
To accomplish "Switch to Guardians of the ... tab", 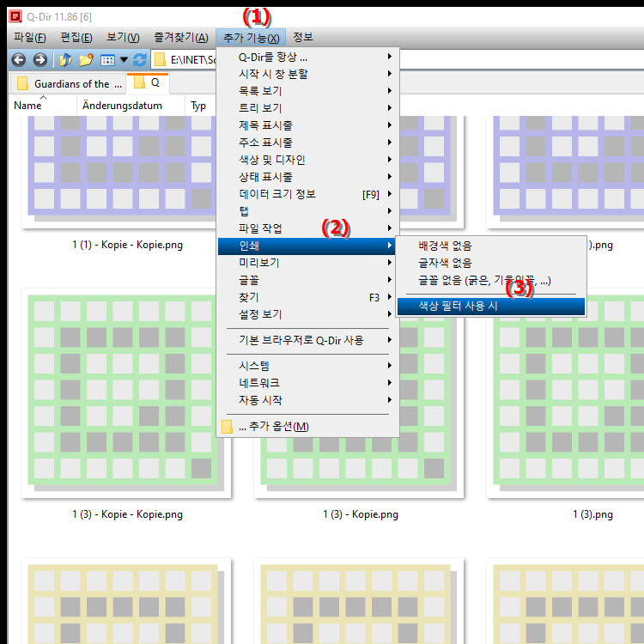I will [70, 84].
